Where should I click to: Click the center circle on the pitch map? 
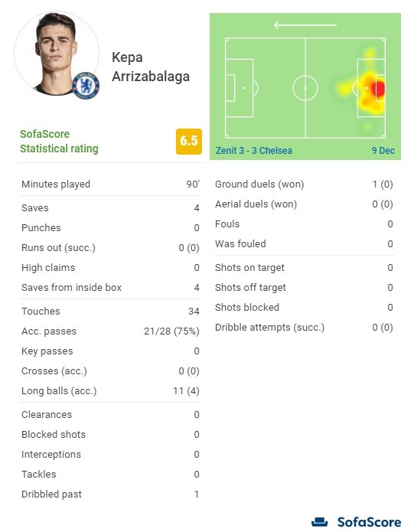pyautogui.click(x=305, y=88)
